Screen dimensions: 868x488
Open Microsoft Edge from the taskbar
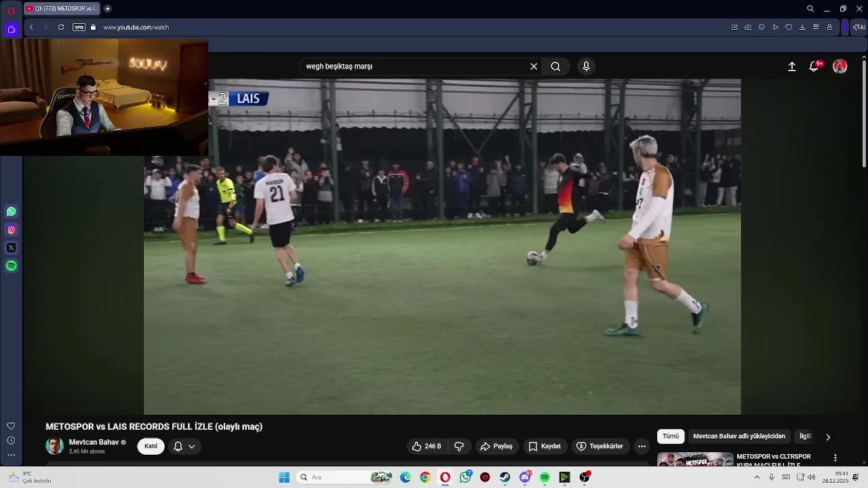(406, 477)
